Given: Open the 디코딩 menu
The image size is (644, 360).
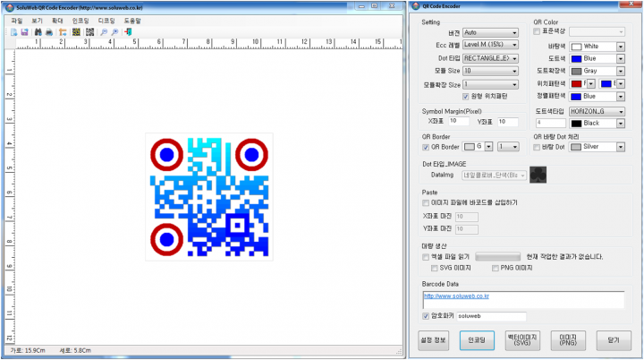Looking at the screenshot, I should (106, 21).
